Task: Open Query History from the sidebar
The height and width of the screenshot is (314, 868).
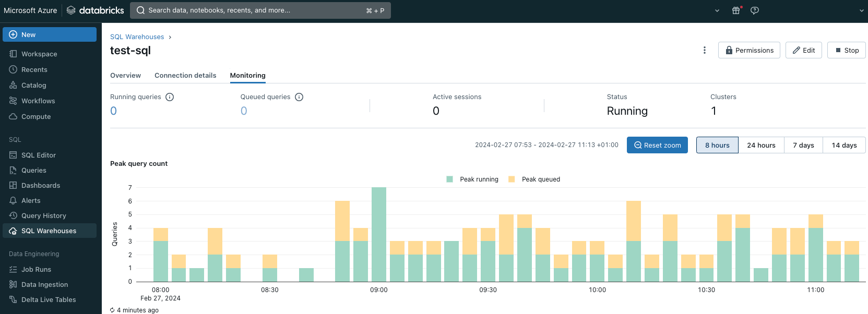Action: [x=50, y=215]
